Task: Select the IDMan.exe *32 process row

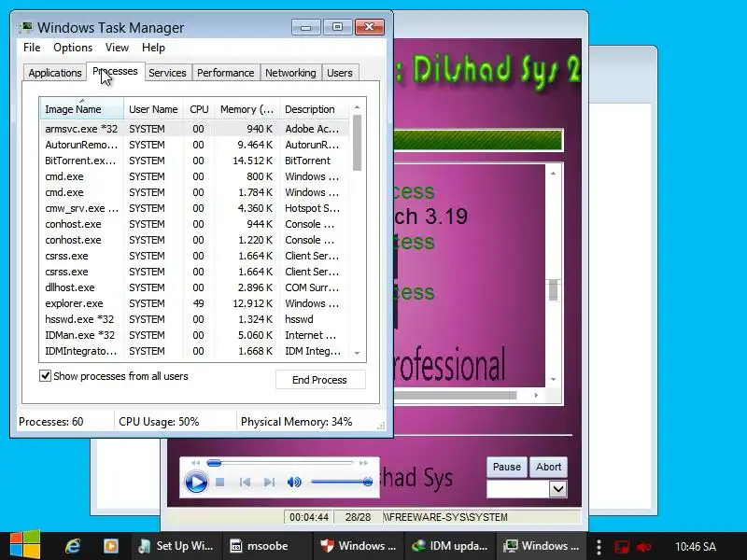Action: click(194, 335)
